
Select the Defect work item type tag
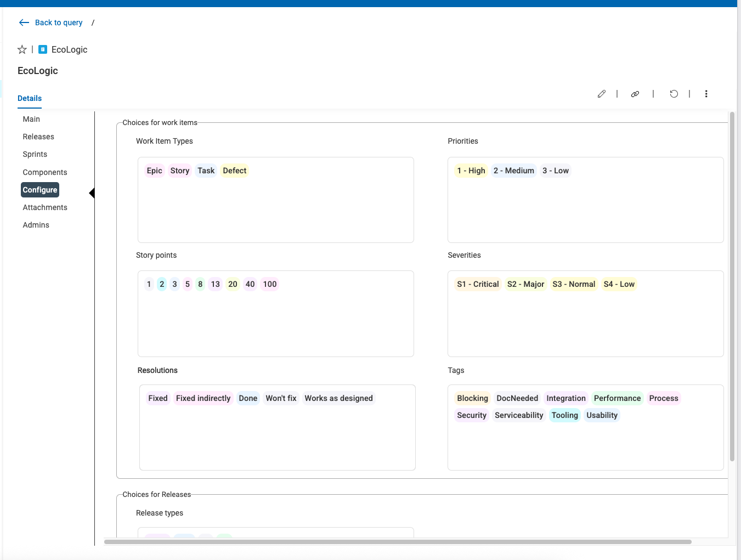click(235, 171)
